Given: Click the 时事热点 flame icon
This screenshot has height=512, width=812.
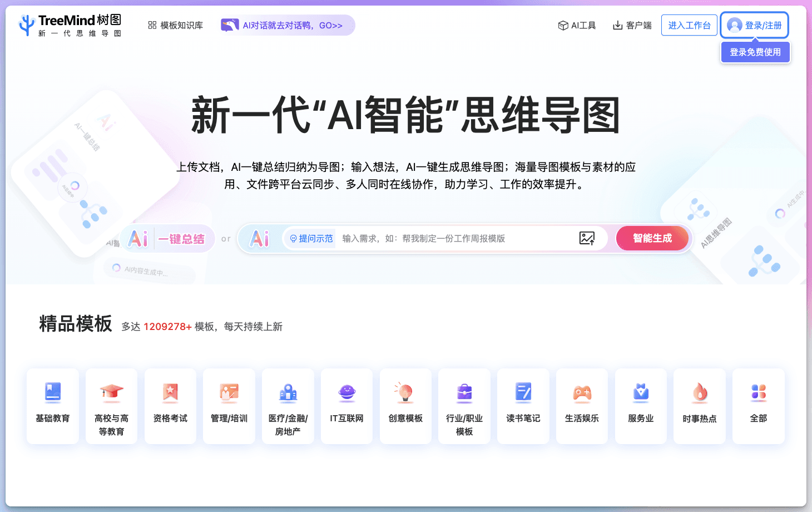Looking at the screenshot, I should (700, 392).
